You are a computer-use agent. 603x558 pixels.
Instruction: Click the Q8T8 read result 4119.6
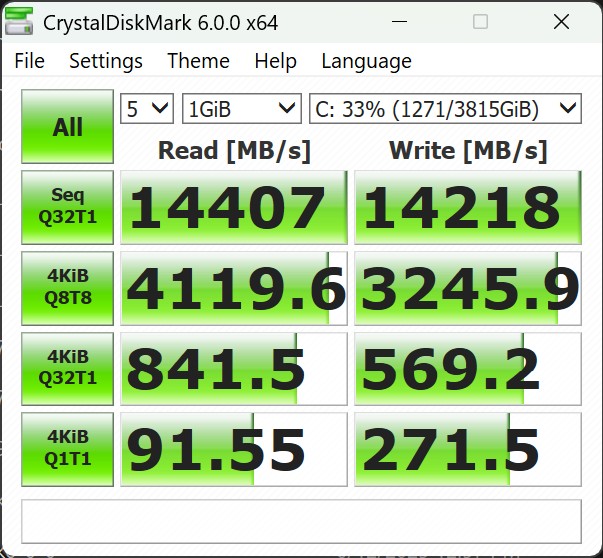234,288
